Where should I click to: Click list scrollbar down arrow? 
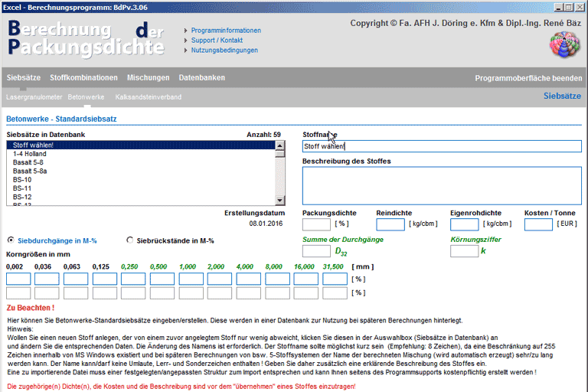tap(280, 201)
